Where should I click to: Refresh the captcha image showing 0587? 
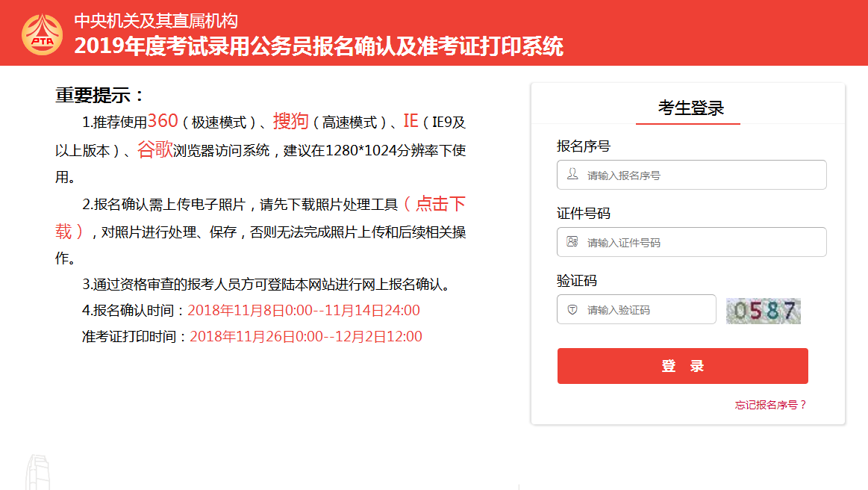pos(763,311)
